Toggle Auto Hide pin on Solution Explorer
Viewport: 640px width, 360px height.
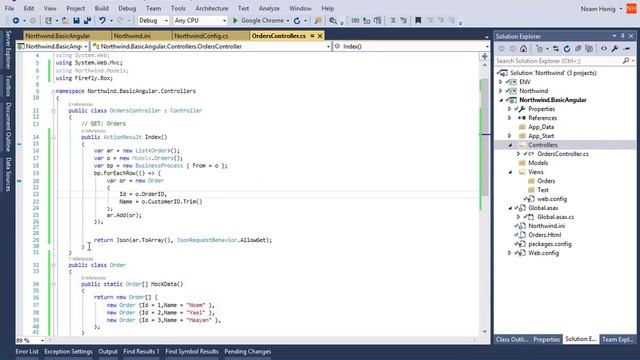[x=622, y=36]
